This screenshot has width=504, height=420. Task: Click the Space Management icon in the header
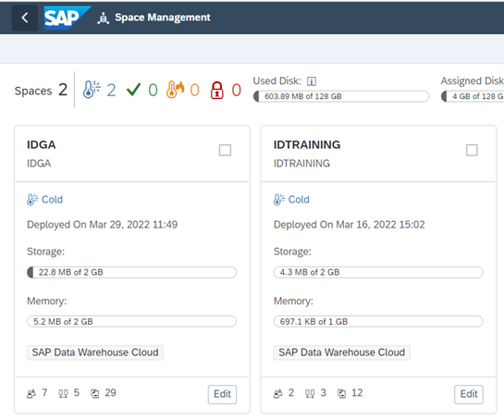point(103,18)
